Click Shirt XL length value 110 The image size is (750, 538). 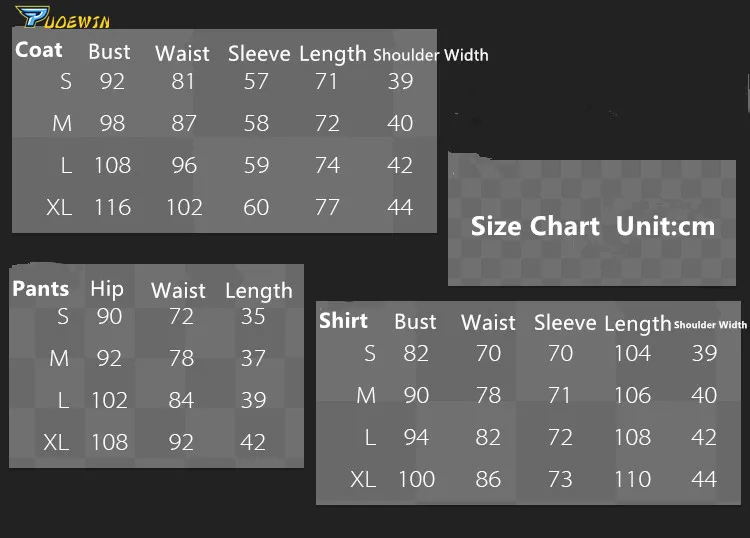pos(632,479)
